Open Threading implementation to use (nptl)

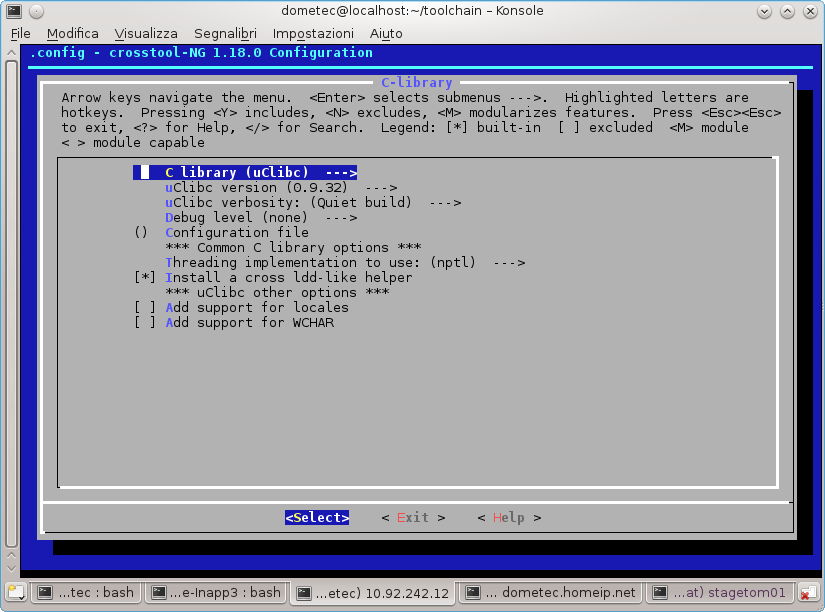[x=345, y=262]
